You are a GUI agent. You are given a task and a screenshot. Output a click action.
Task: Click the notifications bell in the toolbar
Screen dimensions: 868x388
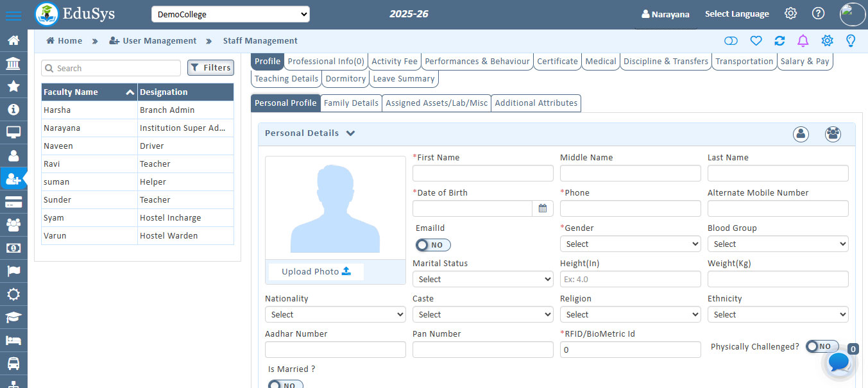coord(803,40)
